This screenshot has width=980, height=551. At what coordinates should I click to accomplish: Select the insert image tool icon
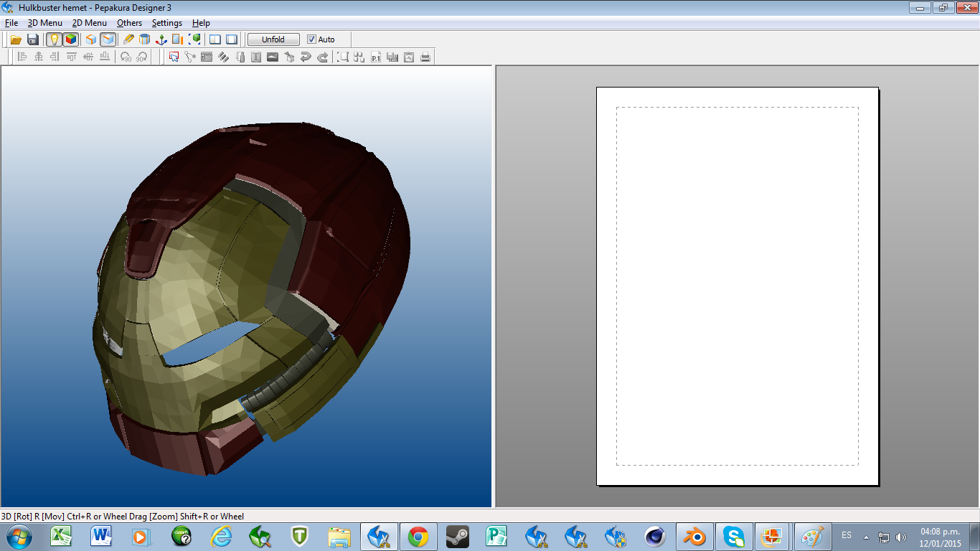273,57
